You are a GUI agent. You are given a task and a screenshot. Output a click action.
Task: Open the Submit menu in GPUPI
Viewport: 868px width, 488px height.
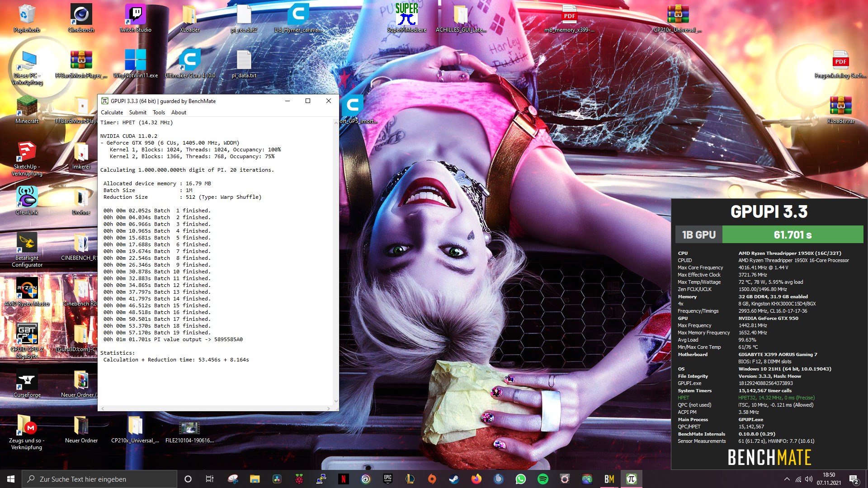click(x=137, y=112)
